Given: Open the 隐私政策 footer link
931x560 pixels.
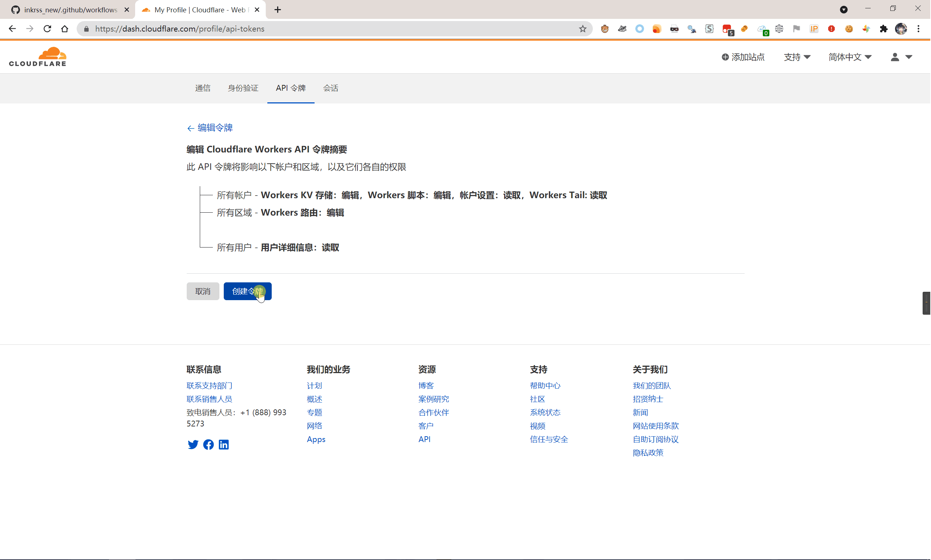Looking at the screenshot, I should coord(648,453).
